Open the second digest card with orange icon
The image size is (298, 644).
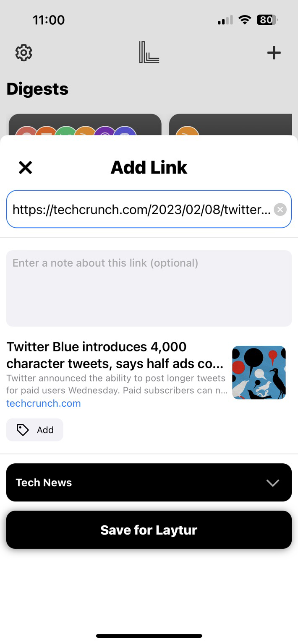coord(230,125)
